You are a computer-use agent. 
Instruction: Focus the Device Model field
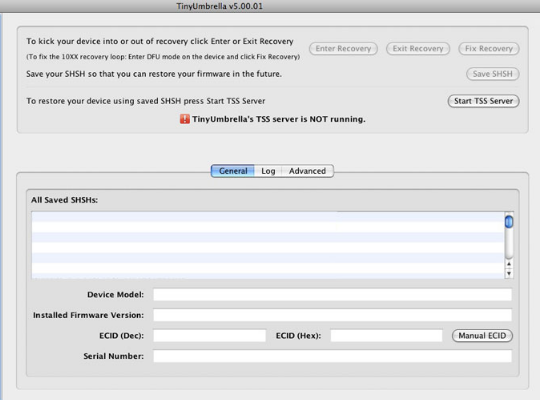332,295
